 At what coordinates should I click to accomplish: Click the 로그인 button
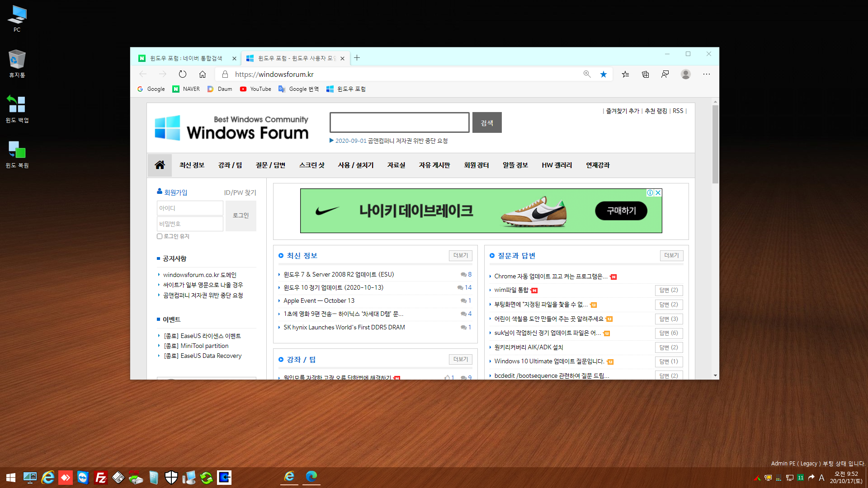point(241,216)
